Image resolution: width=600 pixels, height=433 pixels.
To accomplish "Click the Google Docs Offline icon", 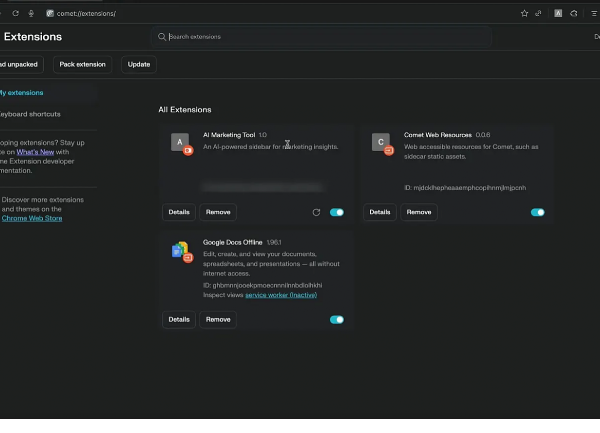I will [x=180, y=250].
